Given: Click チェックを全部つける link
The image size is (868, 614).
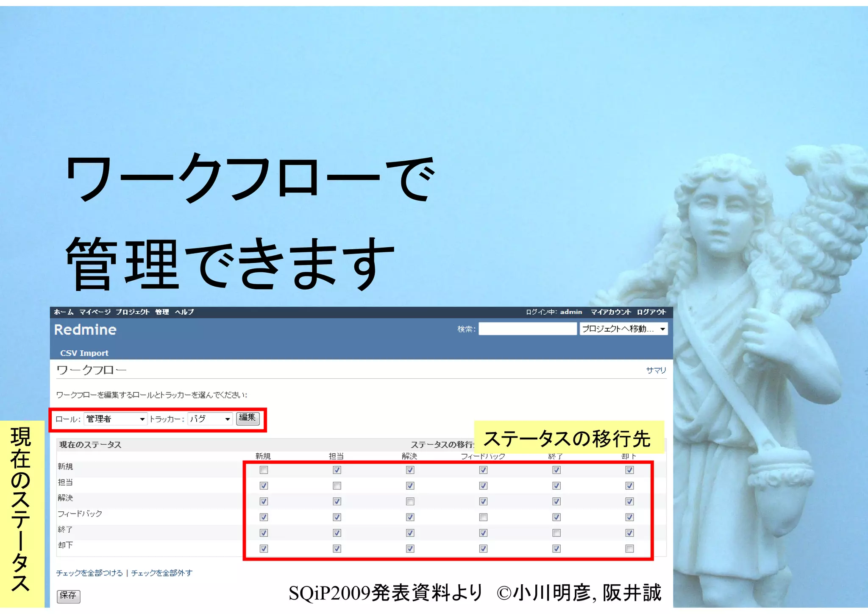Looking at the screenshot, I should pyautogui.click(x=89, y=573).
